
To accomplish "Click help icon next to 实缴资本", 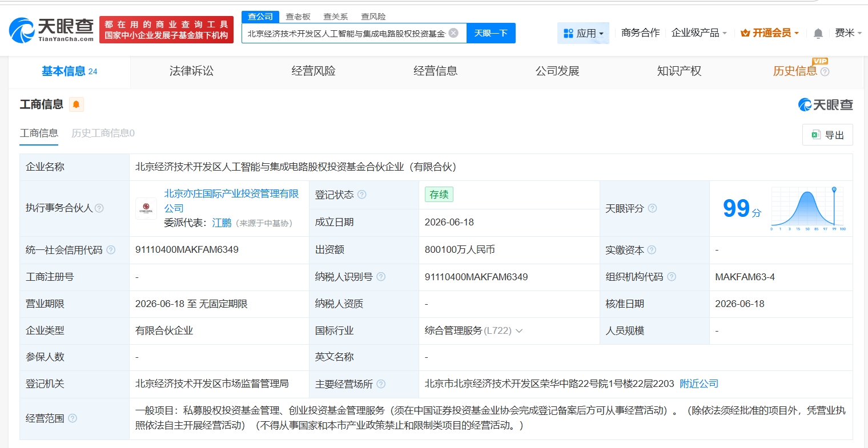I will tap(652, 250).
